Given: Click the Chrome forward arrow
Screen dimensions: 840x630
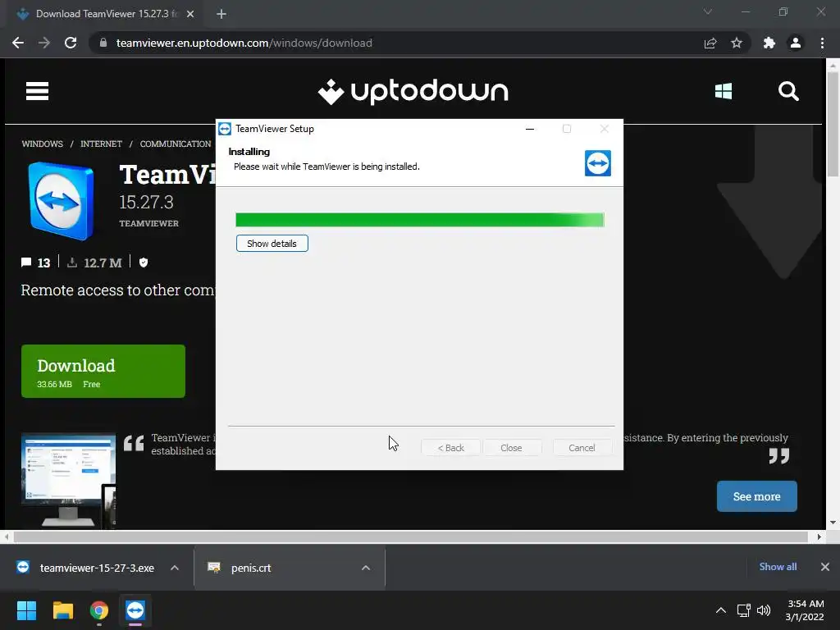Looking at the screenshot, I should pyautogui.click(x=44, y=43).
